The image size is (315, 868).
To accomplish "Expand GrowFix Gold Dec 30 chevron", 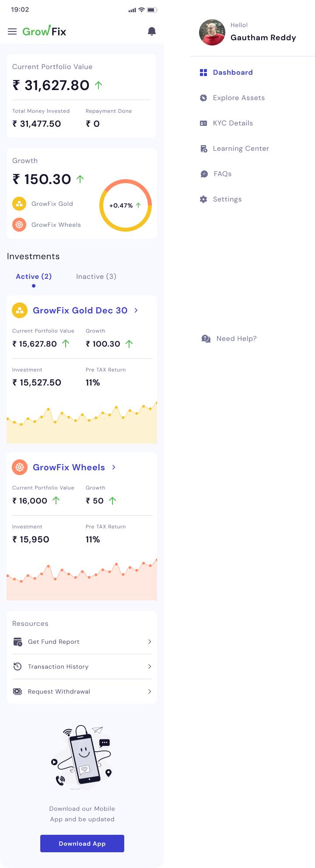I will tap(136, 310).
